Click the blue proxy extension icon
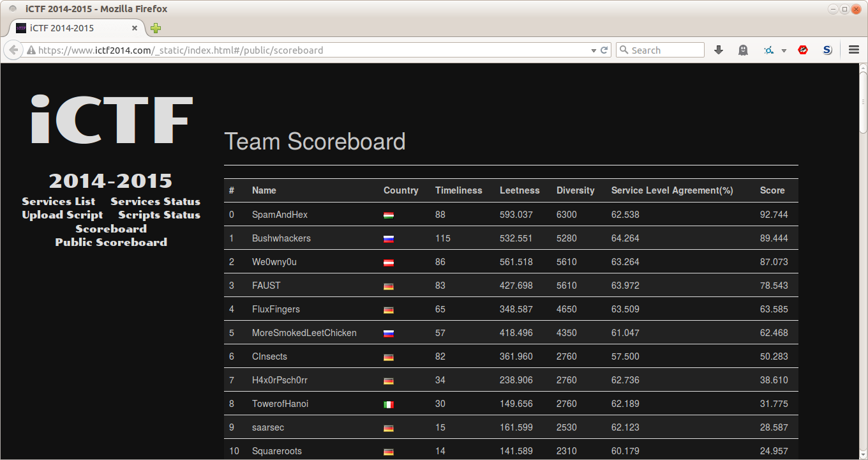 tap(769, 50)
